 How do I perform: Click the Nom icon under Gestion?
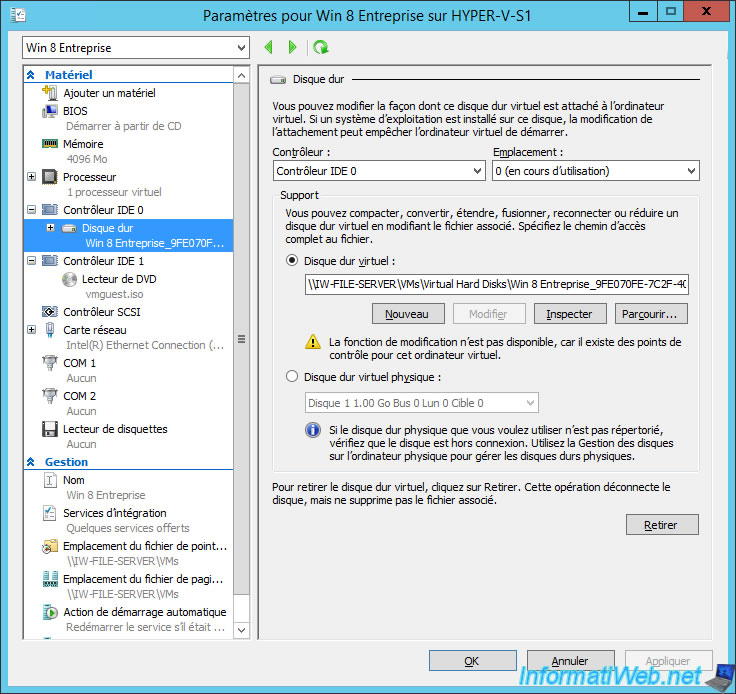coord(50,480)
